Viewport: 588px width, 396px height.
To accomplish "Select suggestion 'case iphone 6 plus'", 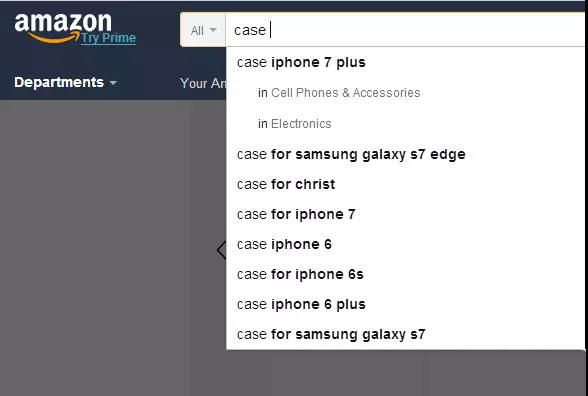I will 406,304.
